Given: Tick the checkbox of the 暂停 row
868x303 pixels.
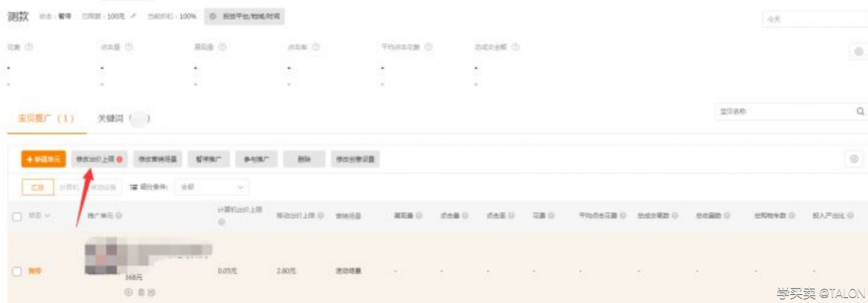Looking at the screenshot, I should pyautogui.click(x=17, y=271).
